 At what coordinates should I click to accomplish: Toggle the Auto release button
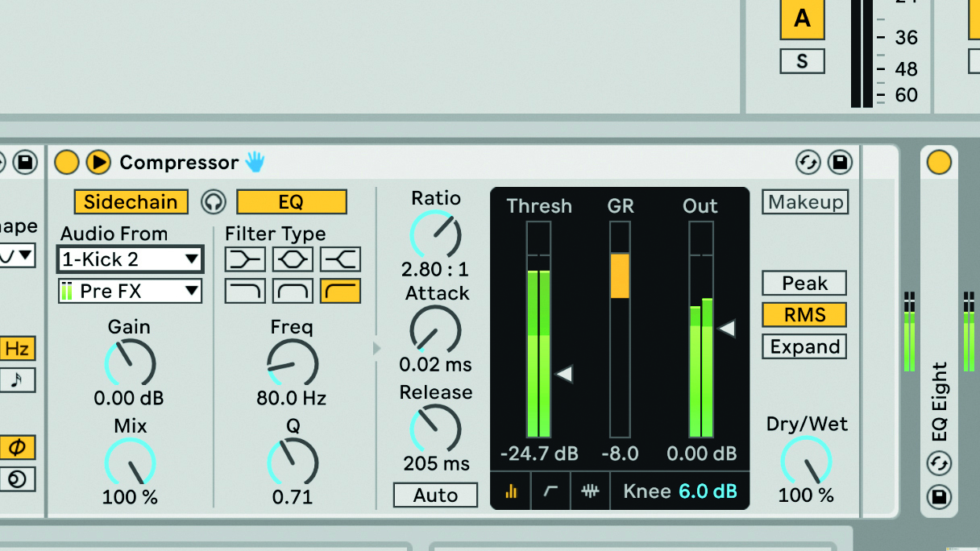(436, 495)
